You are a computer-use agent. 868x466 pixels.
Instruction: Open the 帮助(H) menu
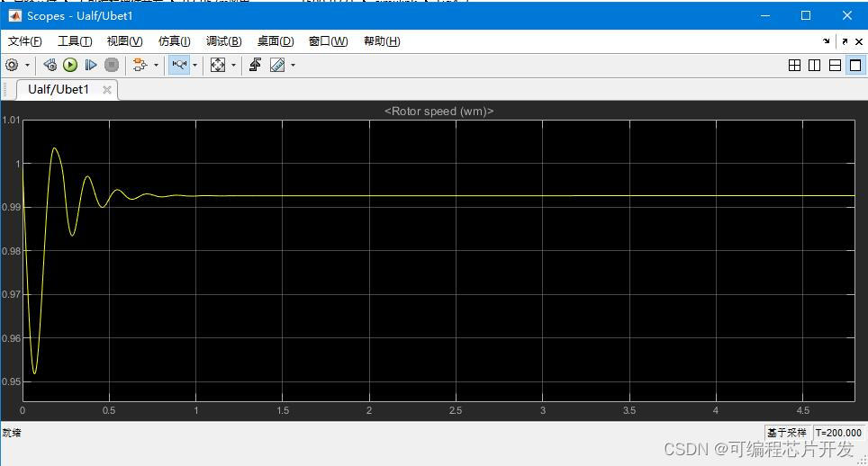[x=382, y=41]
